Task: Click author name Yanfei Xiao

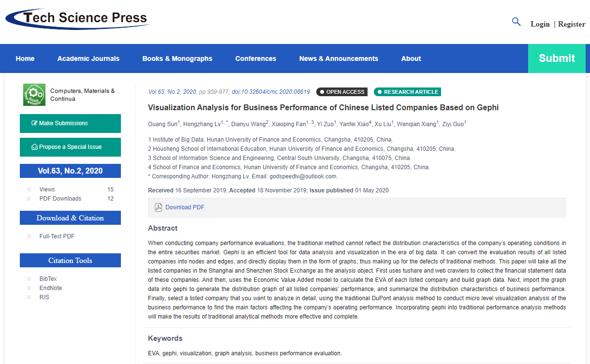Action: (x=354, y=124)
